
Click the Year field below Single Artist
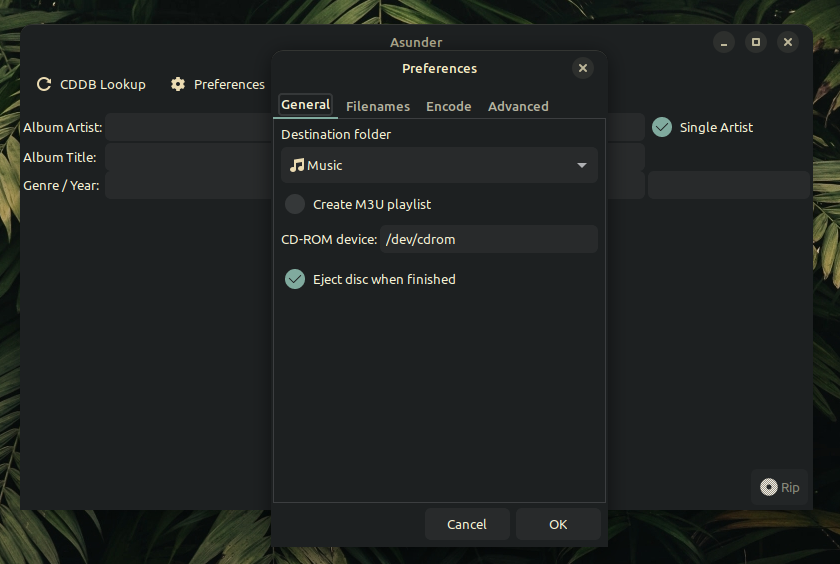pyautogui.click(x=729, y=185)
